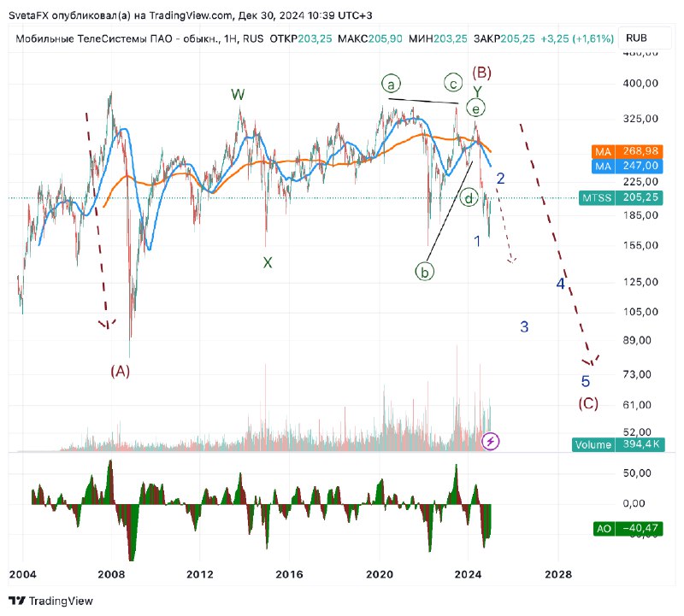Click the 61,00 price scale label
The height and width of the screenshot is (616, 684).
(x=637, y=405)
